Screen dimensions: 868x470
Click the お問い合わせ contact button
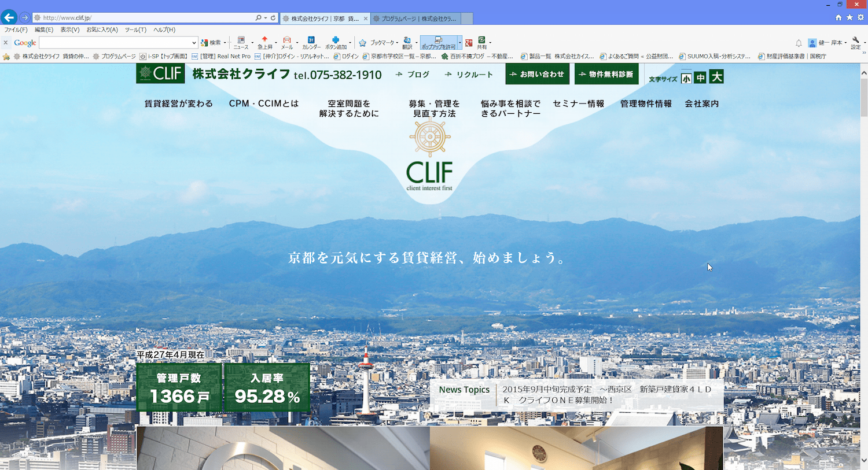point(537,74)
